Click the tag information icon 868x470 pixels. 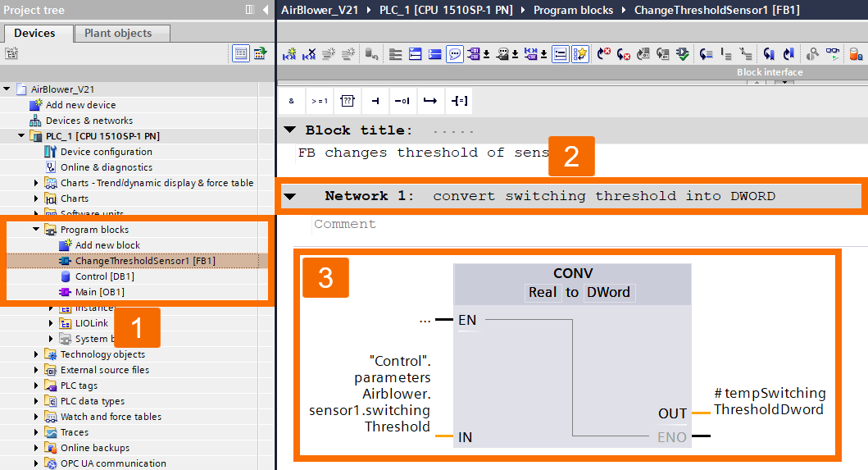(x=502, y=54)
